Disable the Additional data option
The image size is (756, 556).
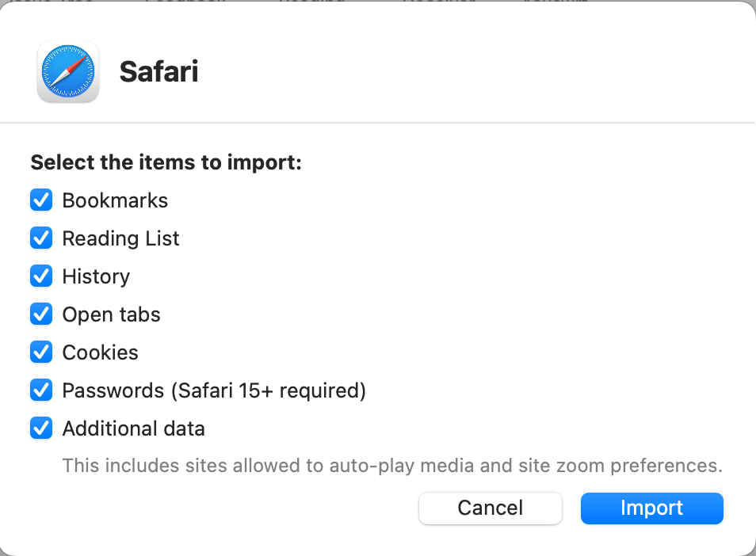click(40, 428)
